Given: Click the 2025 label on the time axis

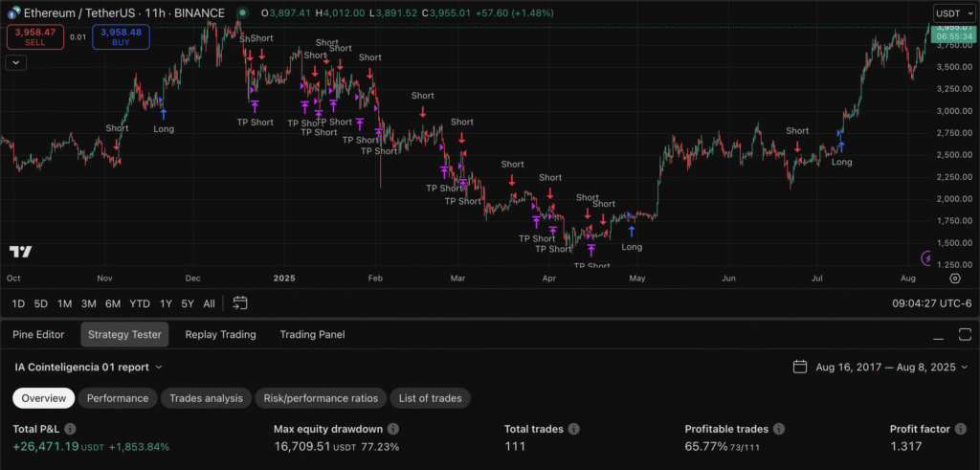Looking at the screenshot, I should coord(283,279).
